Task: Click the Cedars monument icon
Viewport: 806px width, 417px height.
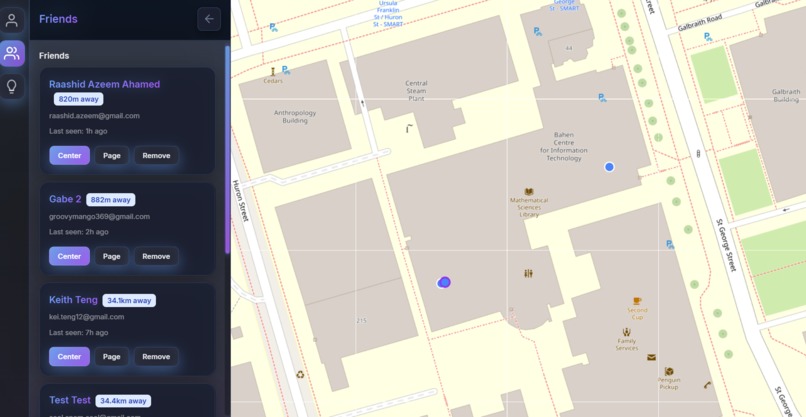Action: coord(272,72)
